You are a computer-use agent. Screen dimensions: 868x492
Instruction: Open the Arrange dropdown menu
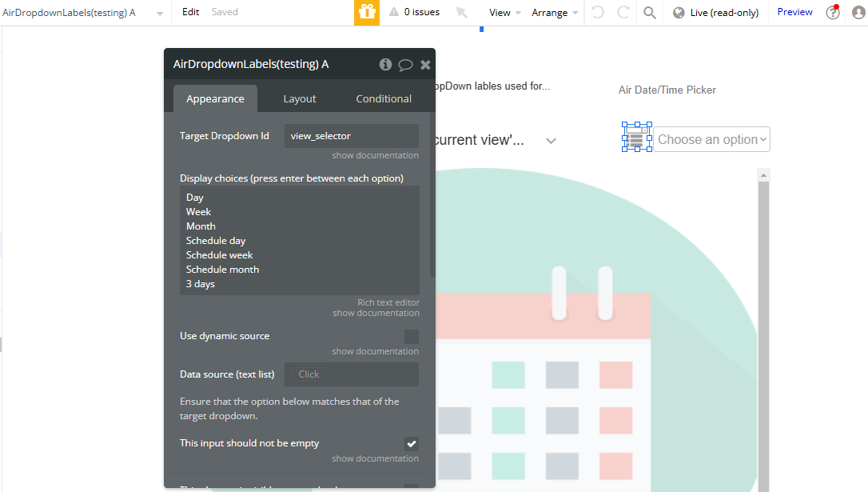tap(555, 13)
